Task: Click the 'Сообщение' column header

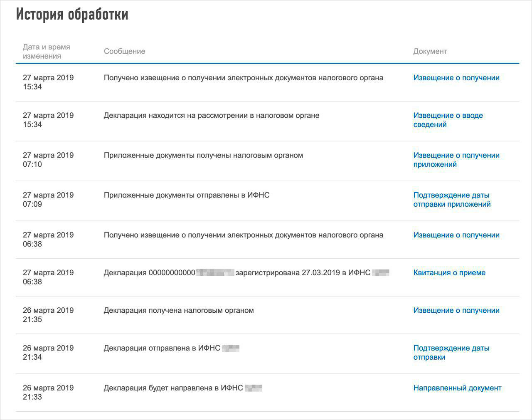Action: 124,52
